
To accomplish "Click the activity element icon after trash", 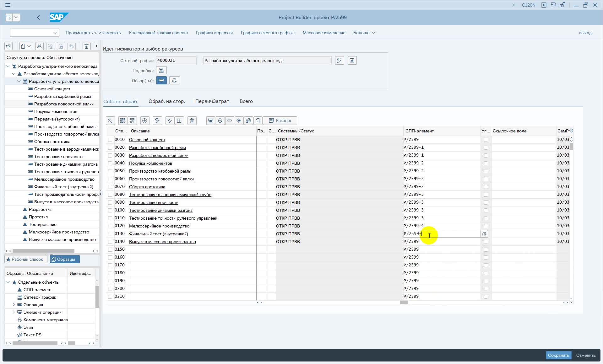I will (x=210, y=121).
